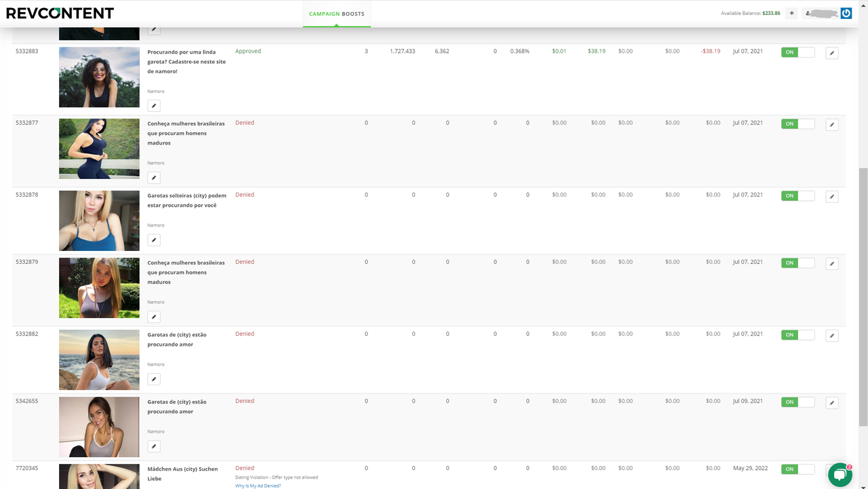Click ad ID 5332879
868x489 pixels.
click(27, 262)
